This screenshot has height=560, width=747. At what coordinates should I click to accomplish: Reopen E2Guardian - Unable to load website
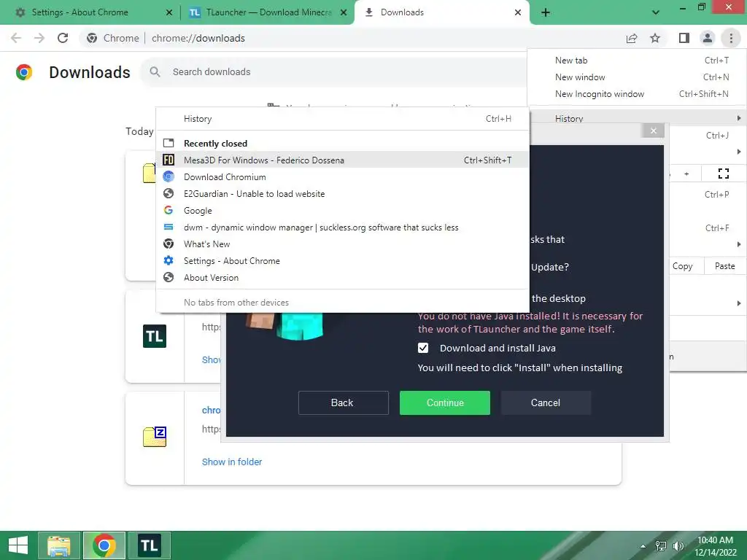343,194
